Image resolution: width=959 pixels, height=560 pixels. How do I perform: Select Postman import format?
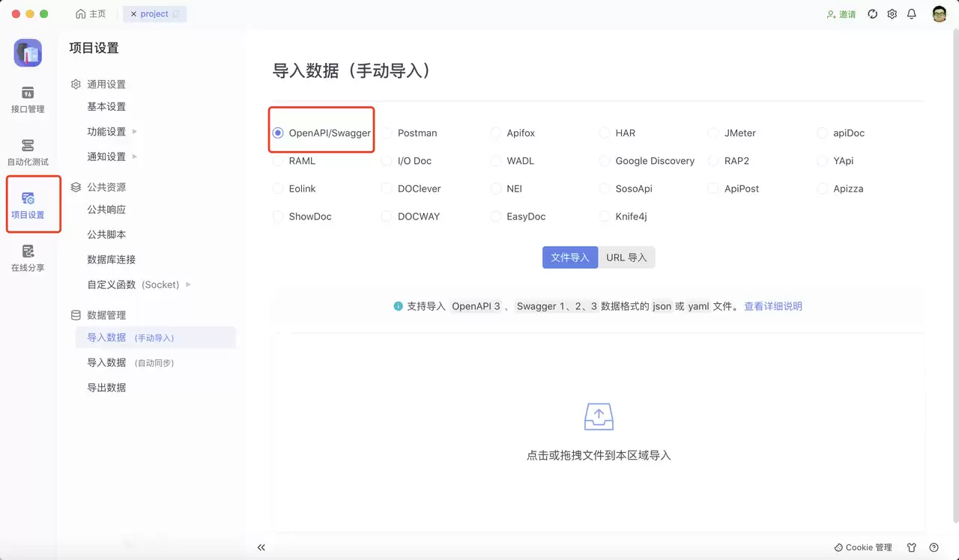(x=409, y=133)
